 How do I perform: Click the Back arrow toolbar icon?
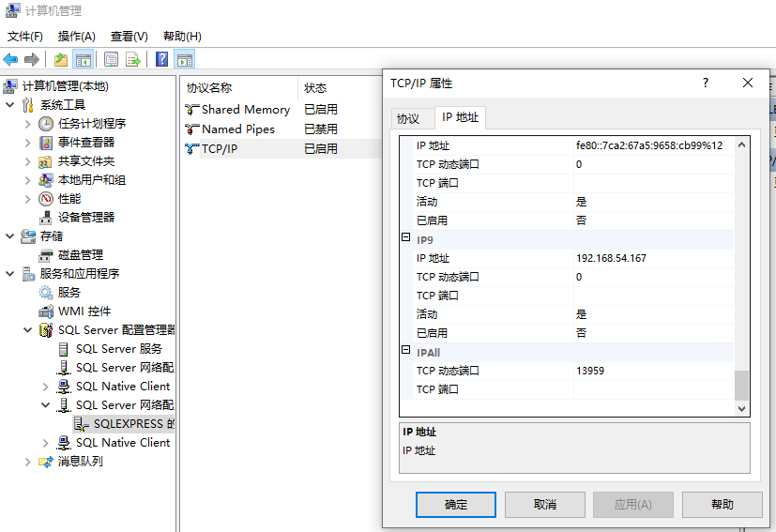pyautogui.click(x=10, y=60)
